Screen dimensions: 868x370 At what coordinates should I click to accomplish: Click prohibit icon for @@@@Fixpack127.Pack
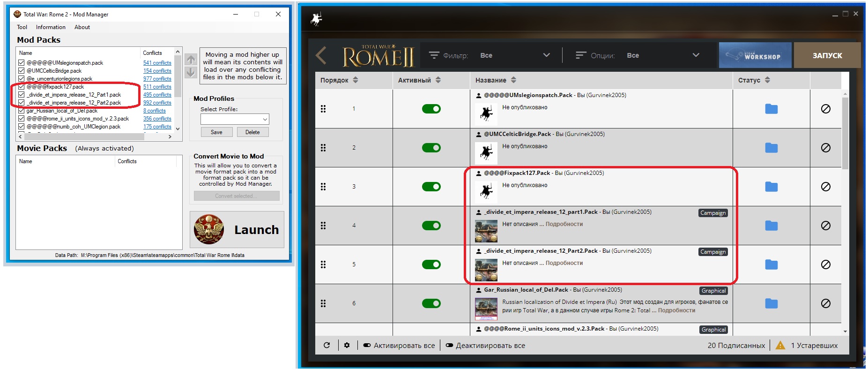click(x=826, y=187)
